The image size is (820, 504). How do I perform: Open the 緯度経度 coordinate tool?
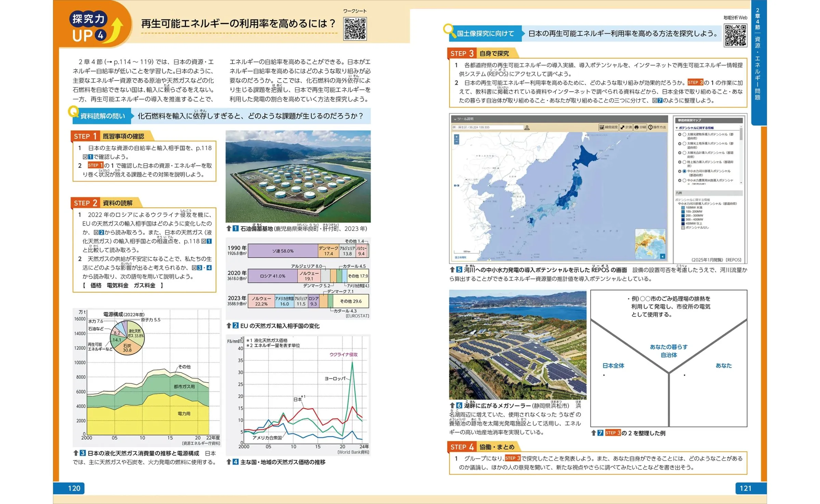(608, 127)
